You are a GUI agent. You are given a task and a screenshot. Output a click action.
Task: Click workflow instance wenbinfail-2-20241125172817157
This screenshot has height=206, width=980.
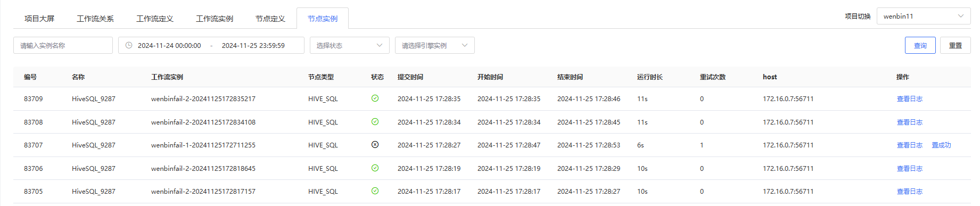203,192
